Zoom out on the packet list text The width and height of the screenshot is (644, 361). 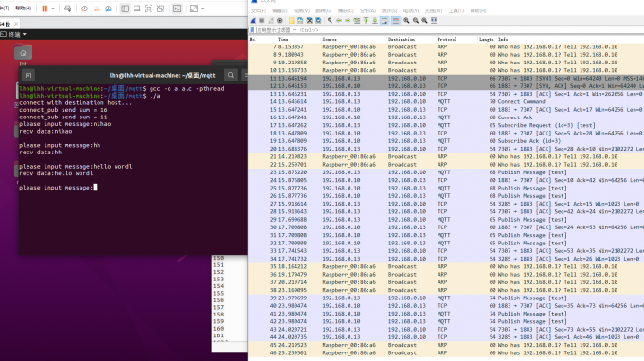[416, 20]
